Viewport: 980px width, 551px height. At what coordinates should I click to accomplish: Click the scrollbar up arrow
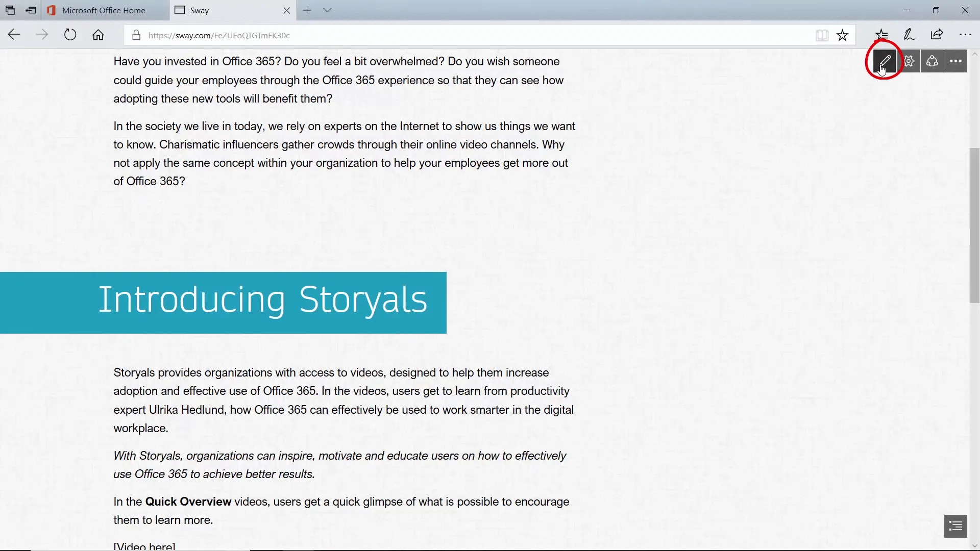tap(974, 54)
